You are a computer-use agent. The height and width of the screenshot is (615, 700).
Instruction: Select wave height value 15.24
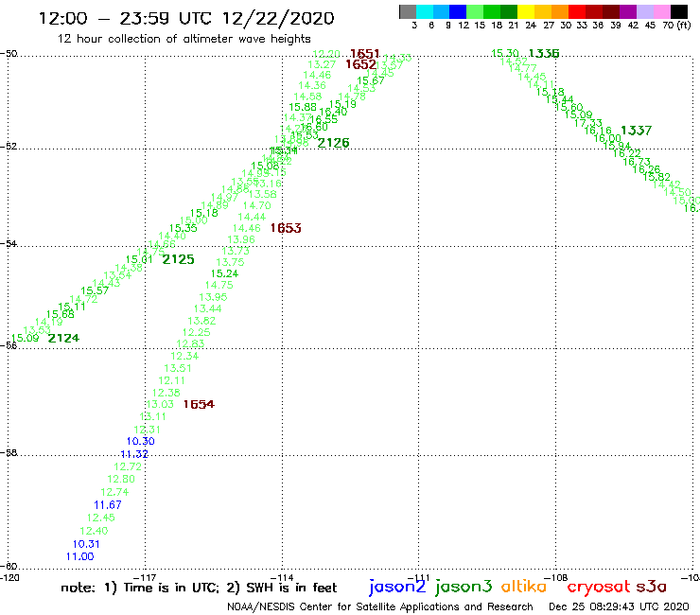click(x=224, y=273)
